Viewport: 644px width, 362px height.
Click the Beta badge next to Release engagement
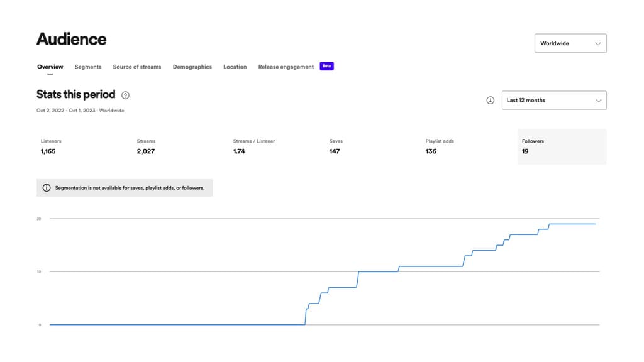pos(326,66)
